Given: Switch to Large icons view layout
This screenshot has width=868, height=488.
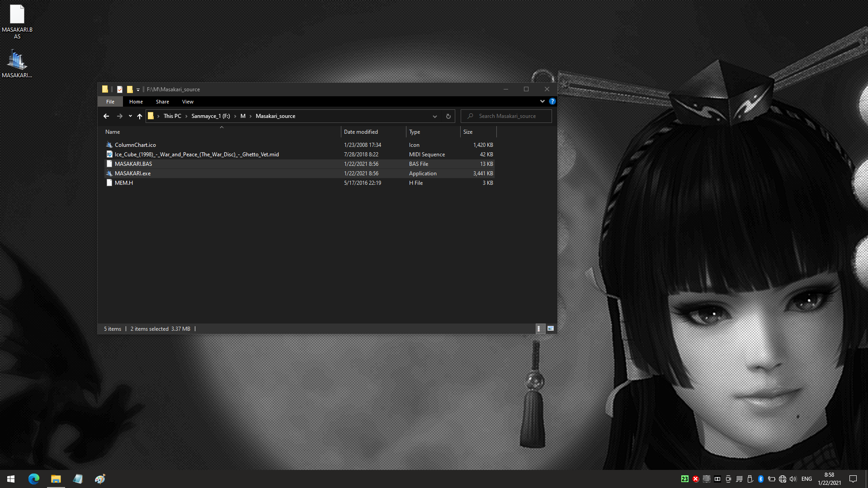Looking at the screenshot, I should pyautogui.click(x=551, y=329).
